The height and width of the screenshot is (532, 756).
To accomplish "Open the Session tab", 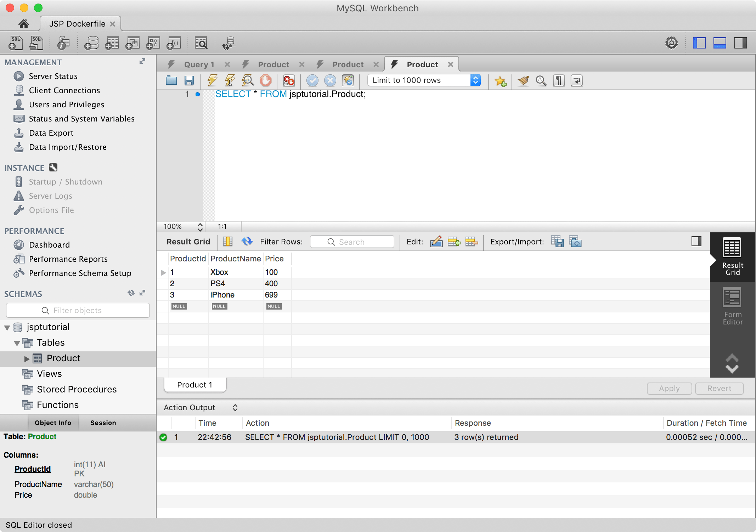I will point(103,423).
